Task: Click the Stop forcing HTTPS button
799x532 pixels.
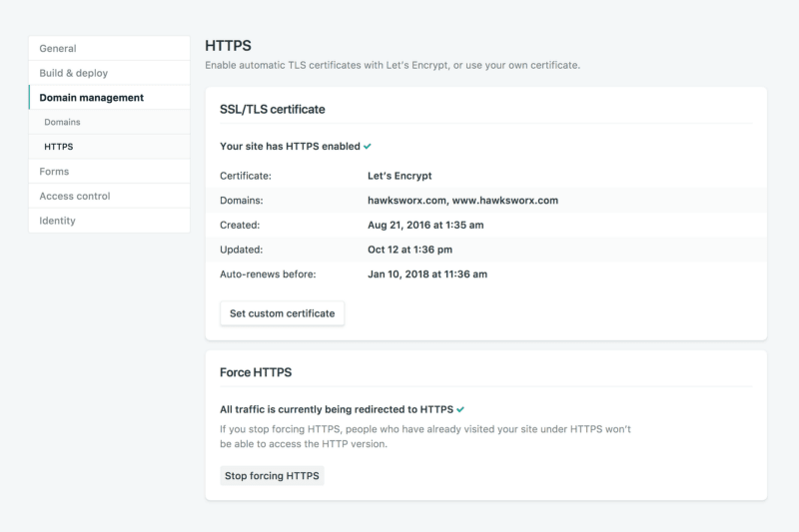Action: (x=272, y=475)
